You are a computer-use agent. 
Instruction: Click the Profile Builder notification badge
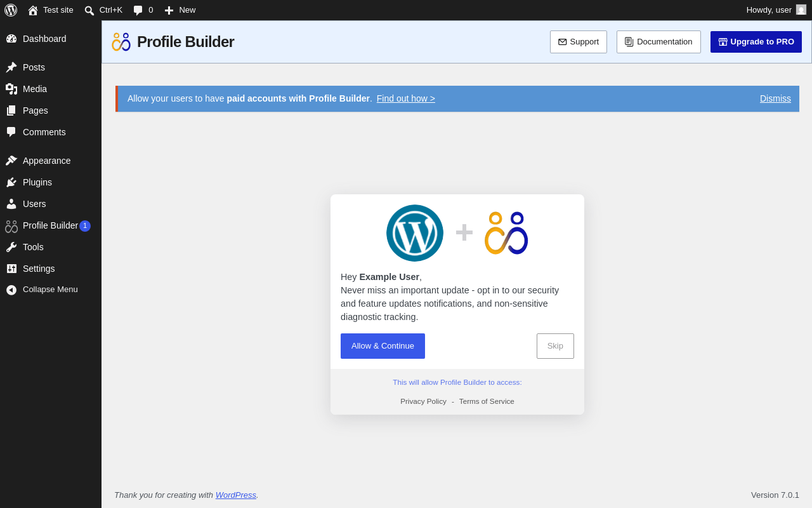tap(85, 226)
